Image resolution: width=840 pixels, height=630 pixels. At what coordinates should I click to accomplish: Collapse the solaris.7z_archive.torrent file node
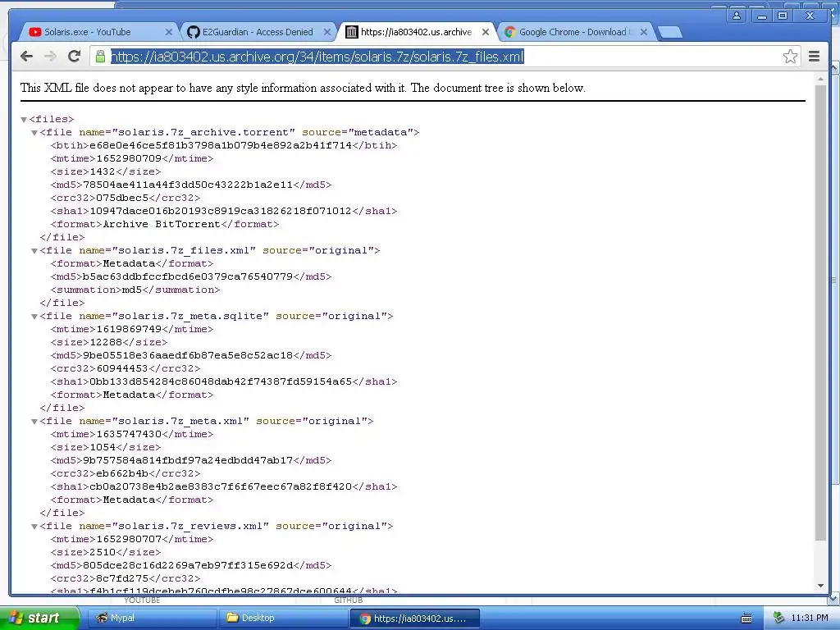34,132
